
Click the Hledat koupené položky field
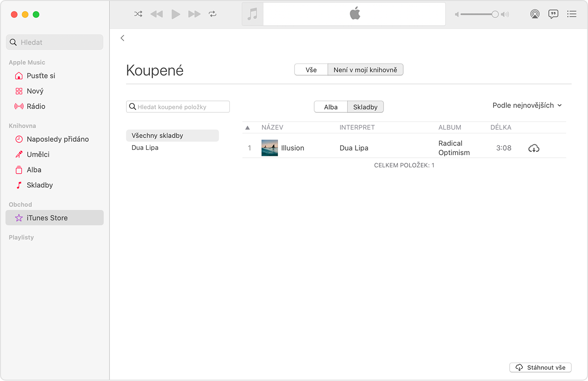coord(178,107)
